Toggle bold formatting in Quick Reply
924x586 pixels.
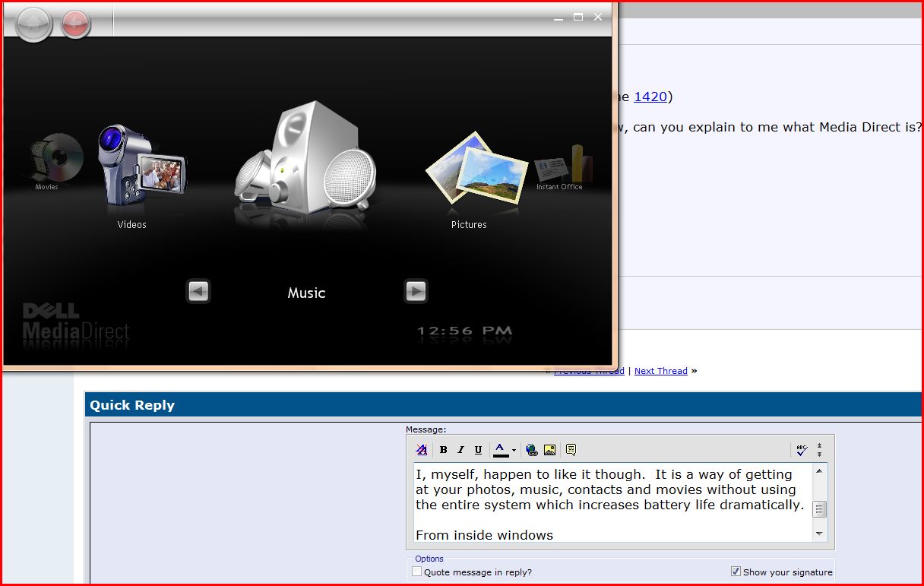coord(444,450)
